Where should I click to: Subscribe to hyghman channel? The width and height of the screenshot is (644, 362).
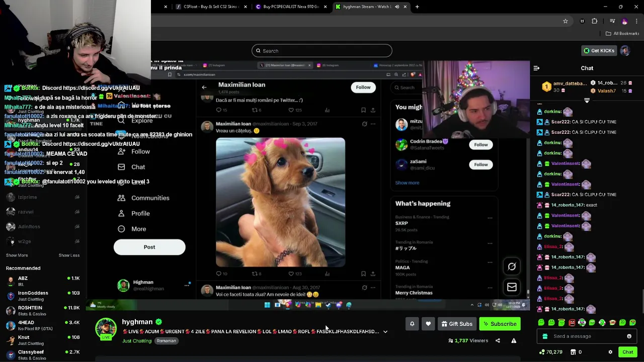[x=500, y=324]
